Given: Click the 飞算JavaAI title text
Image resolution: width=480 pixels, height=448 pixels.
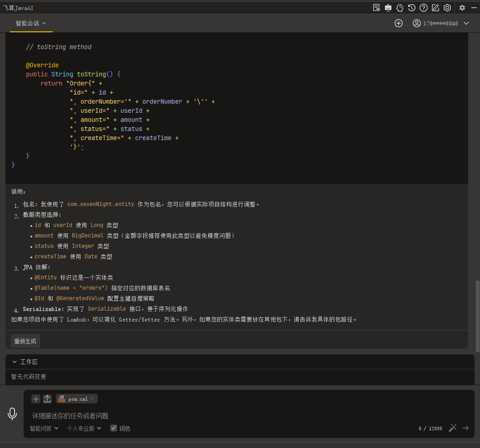Looking at the screenshot, I should click(18, 8).
